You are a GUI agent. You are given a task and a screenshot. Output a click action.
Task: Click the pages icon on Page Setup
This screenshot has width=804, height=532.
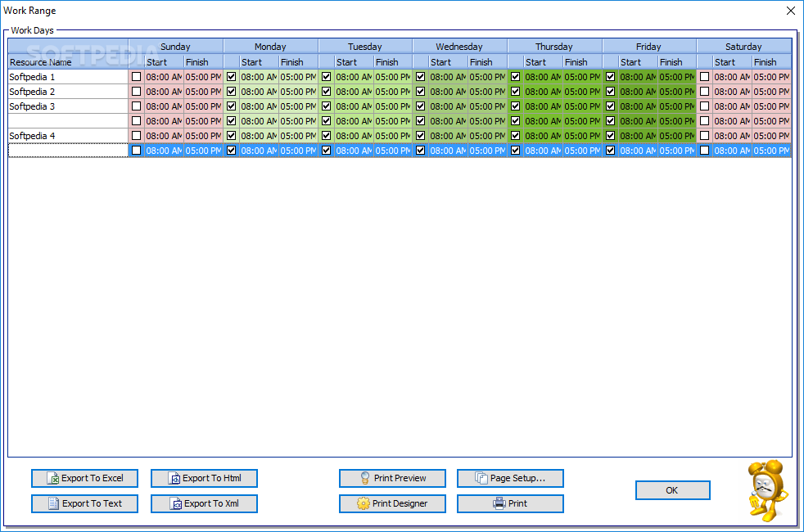click(x=481, y=478)
